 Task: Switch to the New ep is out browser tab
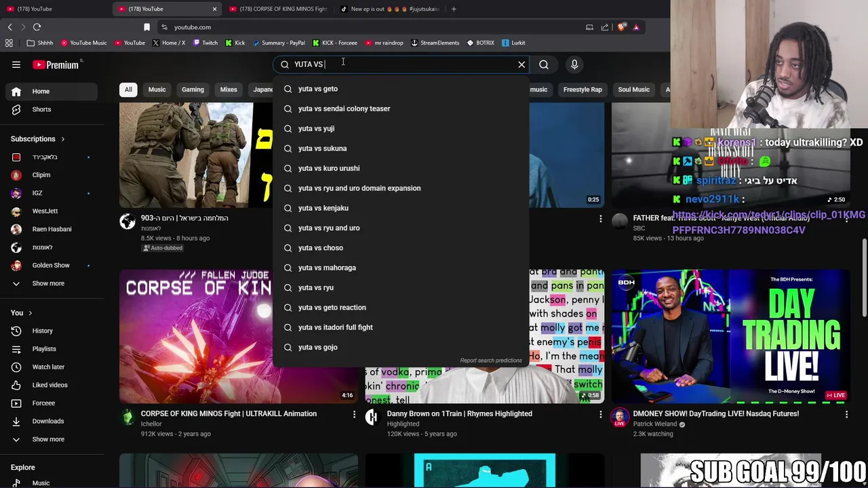390,9
